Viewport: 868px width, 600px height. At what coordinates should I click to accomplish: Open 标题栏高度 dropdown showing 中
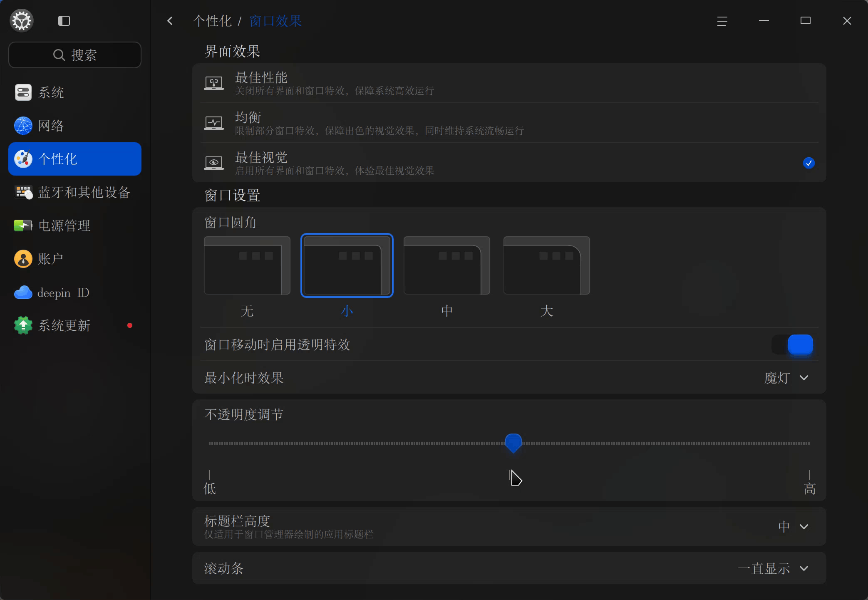pos(793,527)
